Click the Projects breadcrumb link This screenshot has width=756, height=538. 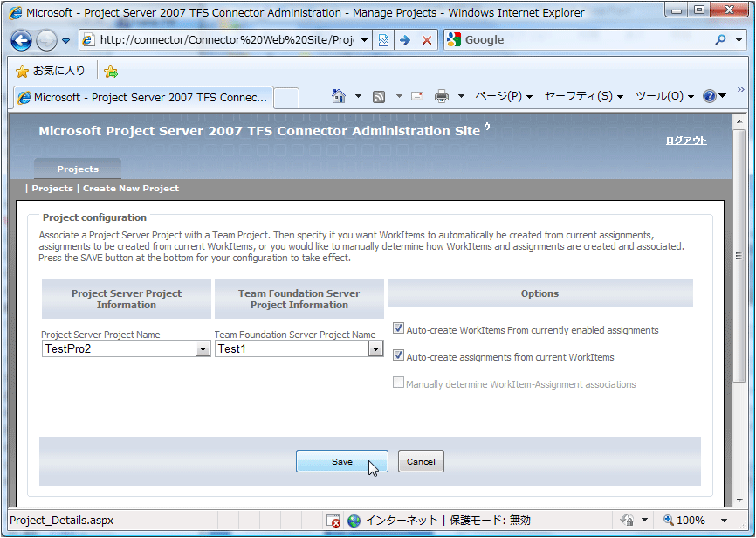[52, 188]
